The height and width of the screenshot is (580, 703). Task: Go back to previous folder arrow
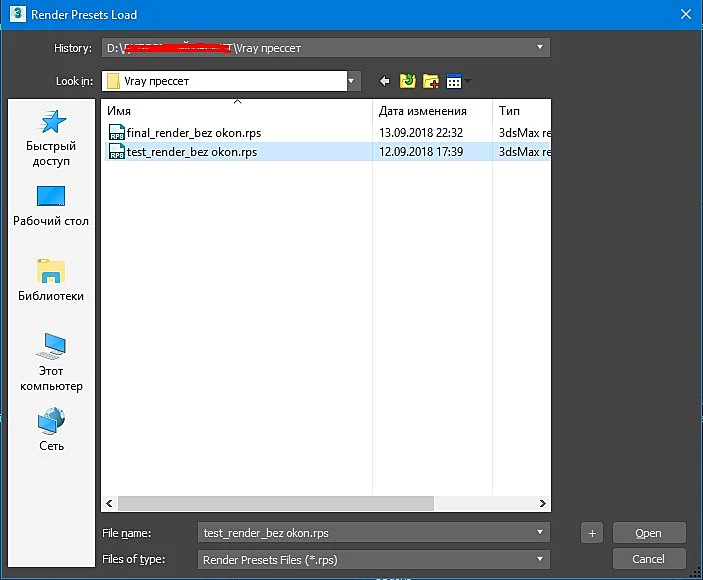pos(384,81)
